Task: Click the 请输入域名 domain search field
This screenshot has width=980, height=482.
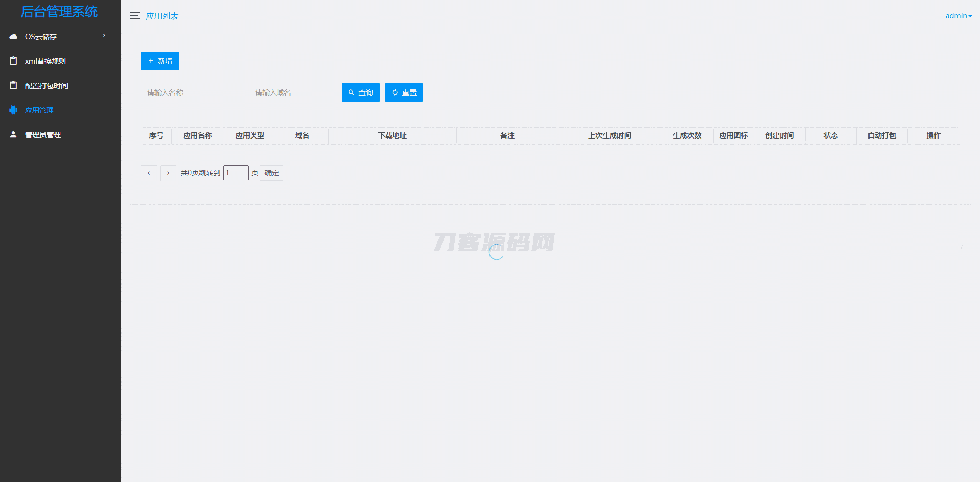Action: (295, 93)
